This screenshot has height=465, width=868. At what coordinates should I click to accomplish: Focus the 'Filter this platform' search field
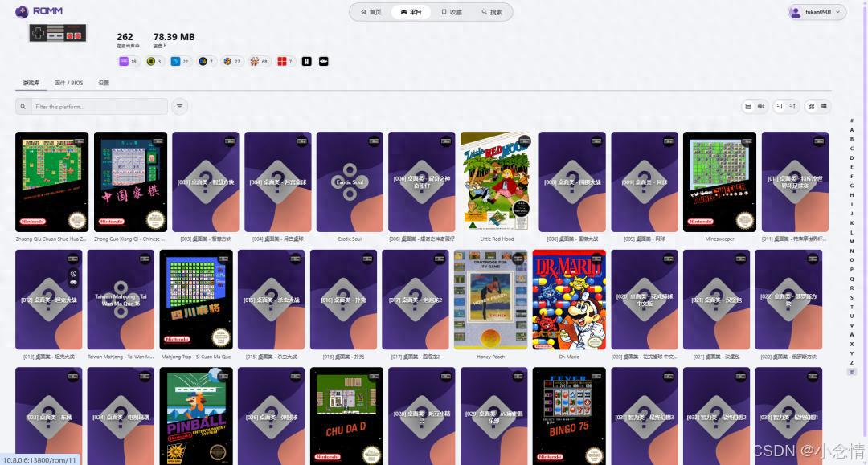click(x=99, y=107)
